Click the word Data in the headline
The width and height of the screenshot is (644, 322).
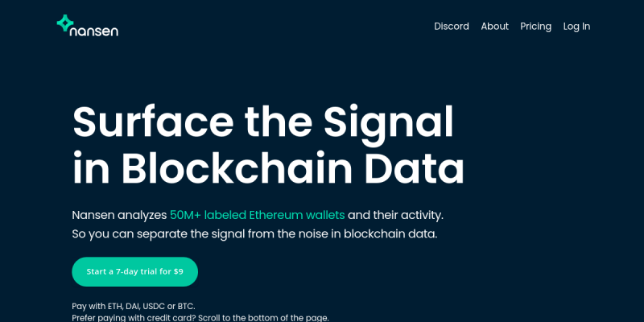coord(414,168)
